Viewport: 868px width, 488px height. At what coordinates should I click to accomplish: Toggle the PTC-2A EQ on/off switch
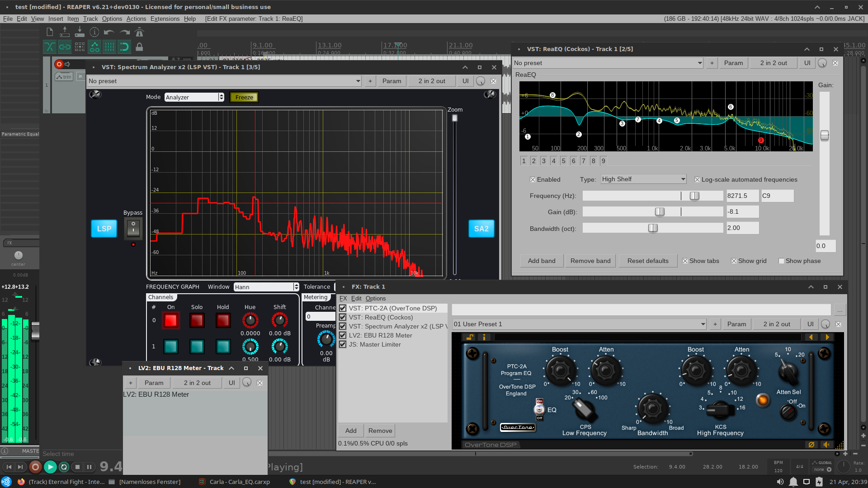click(539, 409)
